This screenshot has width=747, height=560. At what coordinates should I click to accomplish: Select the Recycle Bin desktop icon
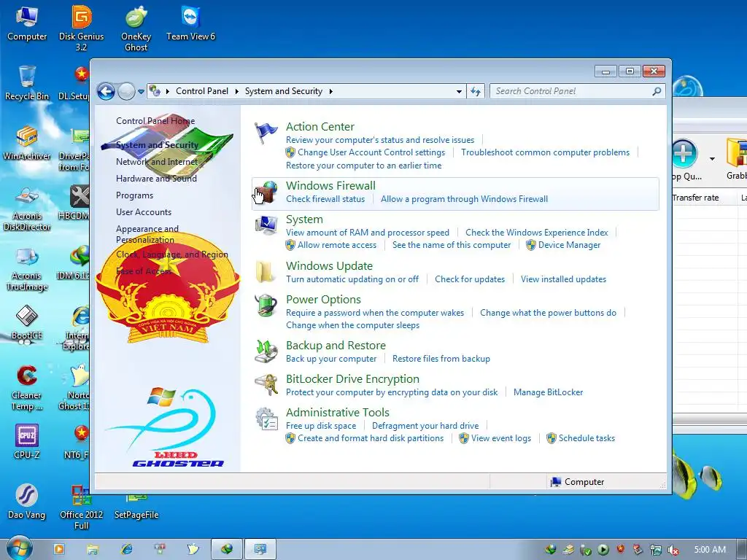(x=27, y=83)
